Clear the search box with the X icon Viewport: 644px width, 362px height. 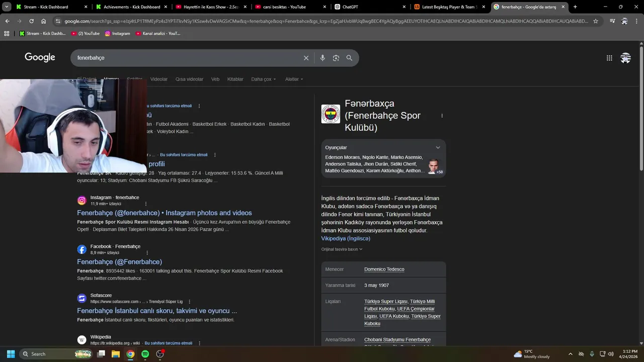[306, 58]
